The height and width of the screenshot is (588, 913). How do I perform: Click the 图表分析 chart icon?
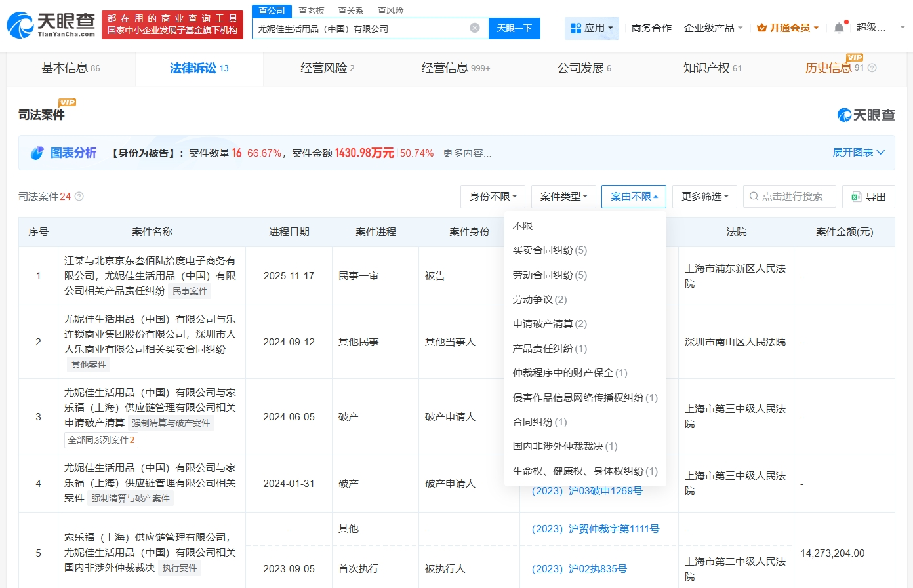[x=37, y=153]
